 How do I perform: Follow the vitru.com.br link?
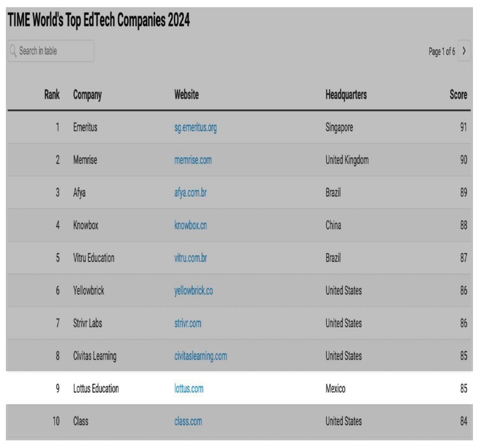click(x=190, y=258)
